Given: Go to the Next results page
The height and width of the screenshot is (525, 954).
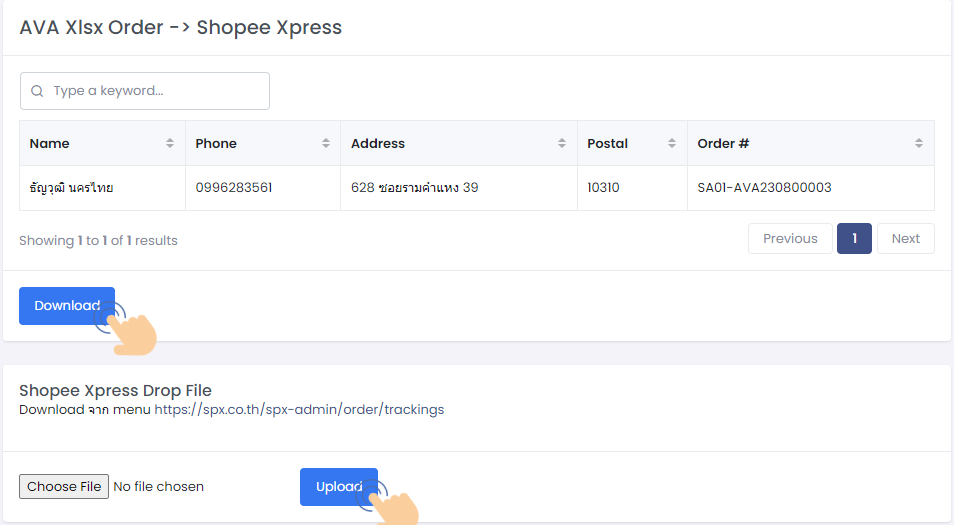Looking at the screenshot, I should point(905,239).
